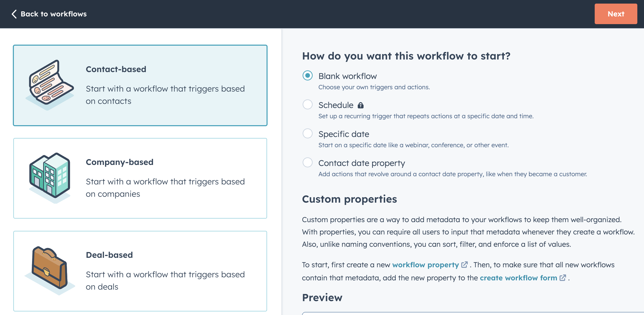The image size is (644, 315).
Task: Click the external link icon beside create workflow form
Action: [x=562, y=278]
